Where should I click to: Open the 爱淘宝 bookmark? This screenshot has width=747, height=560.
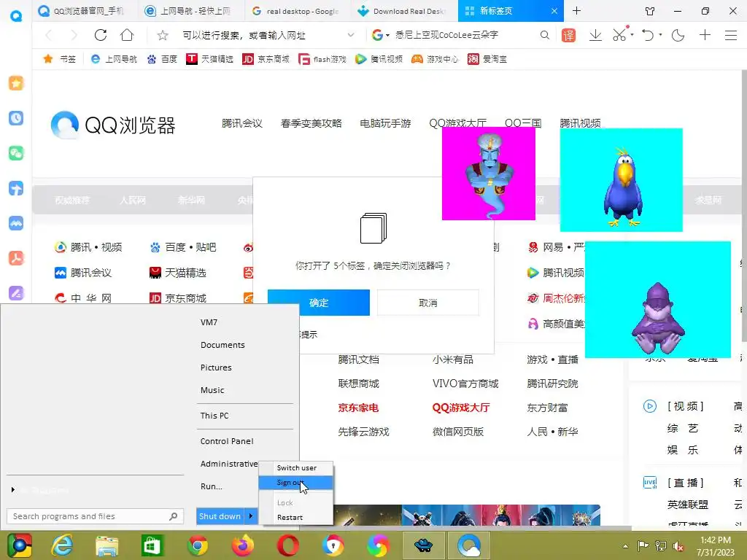(487, 59)
